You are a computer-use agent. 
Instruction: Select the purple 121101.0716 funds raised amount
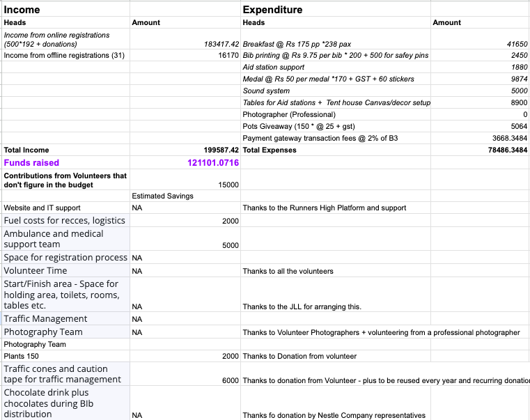tap(213, 163)
